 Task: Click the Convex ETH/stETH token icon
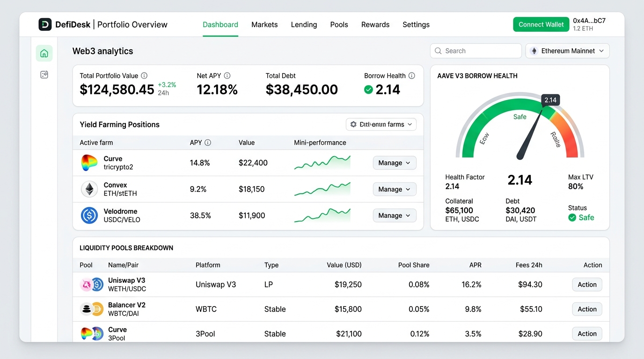[x=89, y=189]
